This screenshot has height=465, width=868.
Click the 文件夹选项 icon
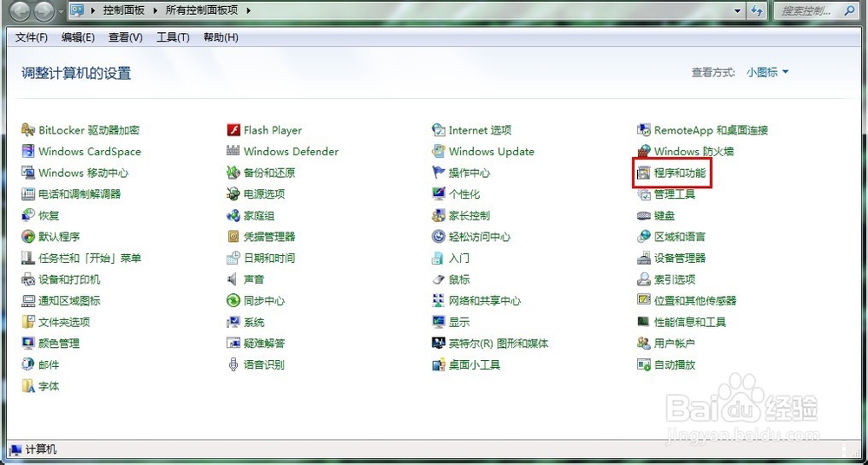point(29,322)
